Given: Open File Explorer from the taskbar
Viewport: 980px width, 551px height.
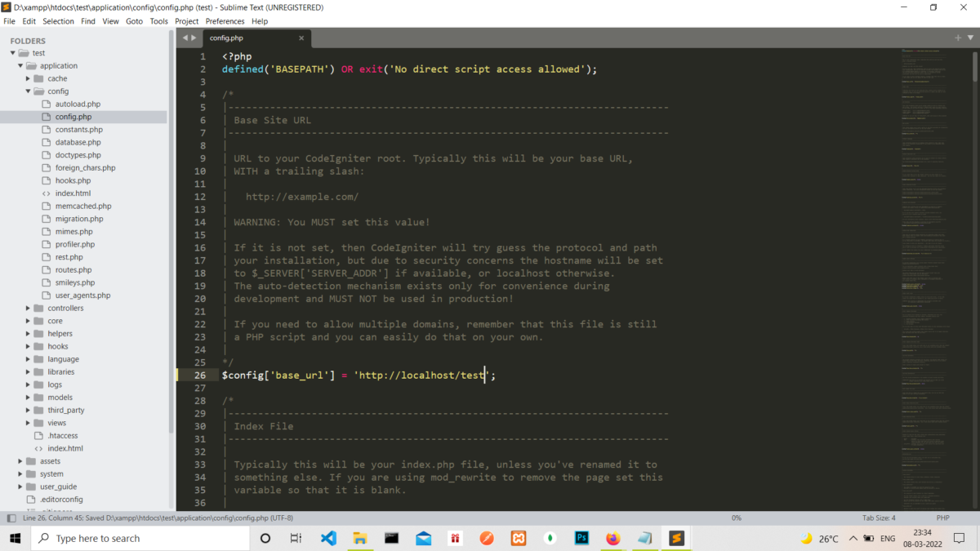Looking at the screenshot, I should 360,538.
